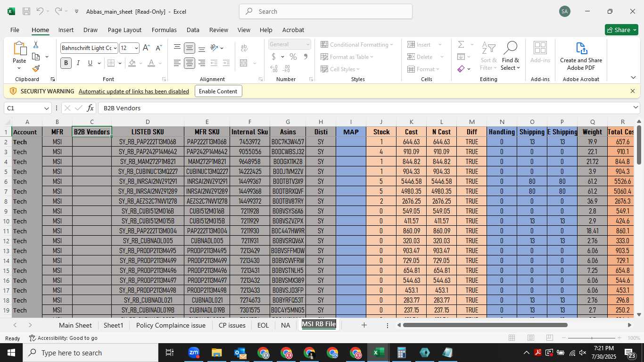Click the horizontal scrollbar thumb

tap(485, 325)
